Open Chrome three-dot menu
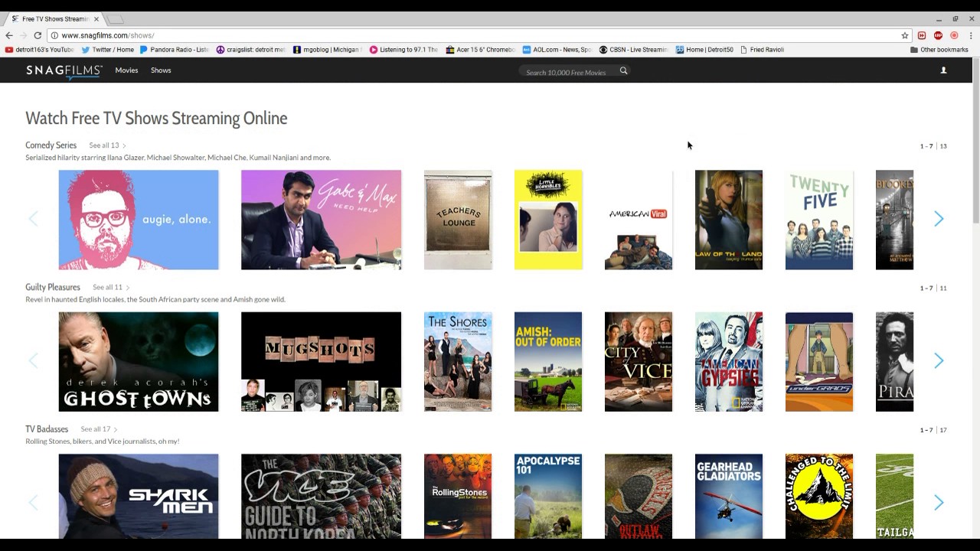 point(971,35)
